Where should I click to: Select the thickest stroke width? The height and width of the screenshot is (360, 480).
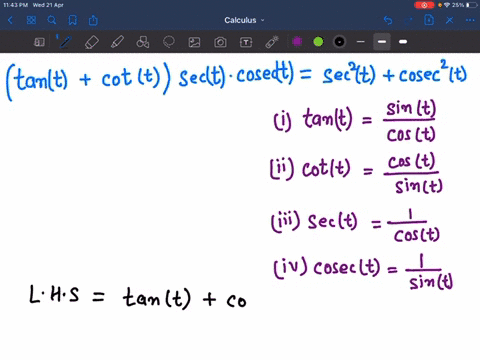coord(403,42)
